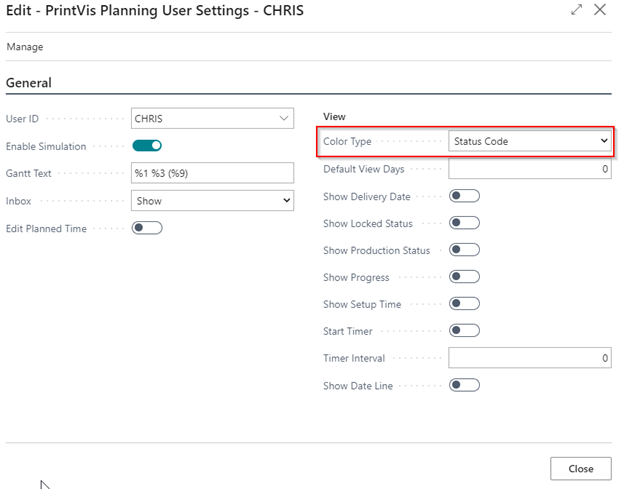The image size is (624, 489).
Task: Toggle Show Date Line on
Action: coord(464,385)
